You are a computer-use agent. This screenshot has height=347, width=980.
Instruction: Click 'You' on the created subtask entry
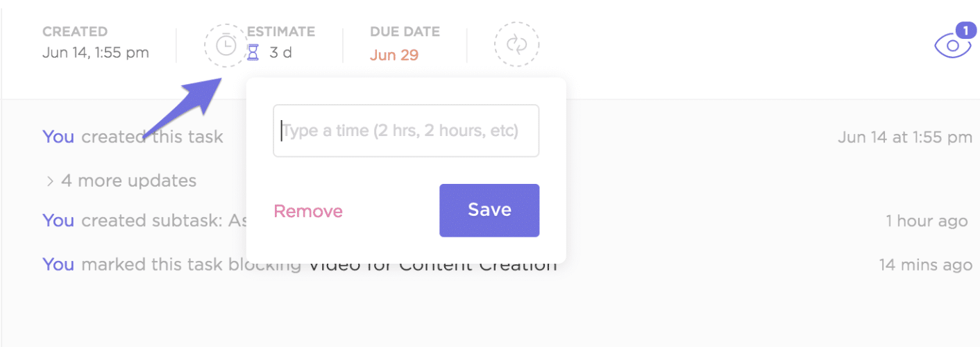click(58, 221)
